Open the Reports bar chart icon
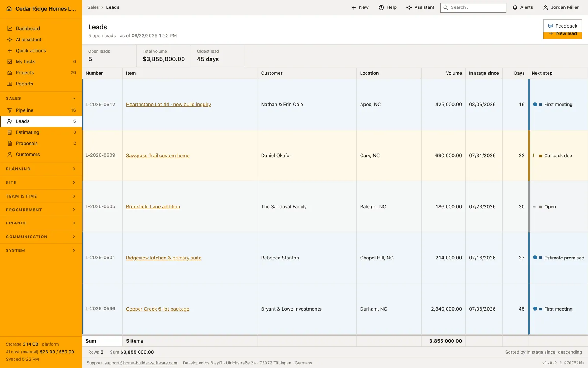 click(10, 84)
